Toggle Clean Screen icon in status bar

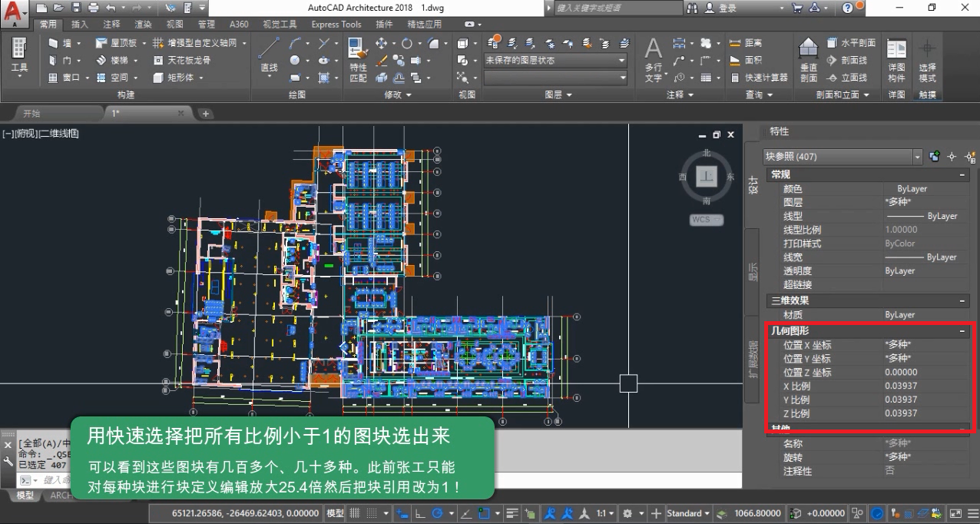coord(955,513)
